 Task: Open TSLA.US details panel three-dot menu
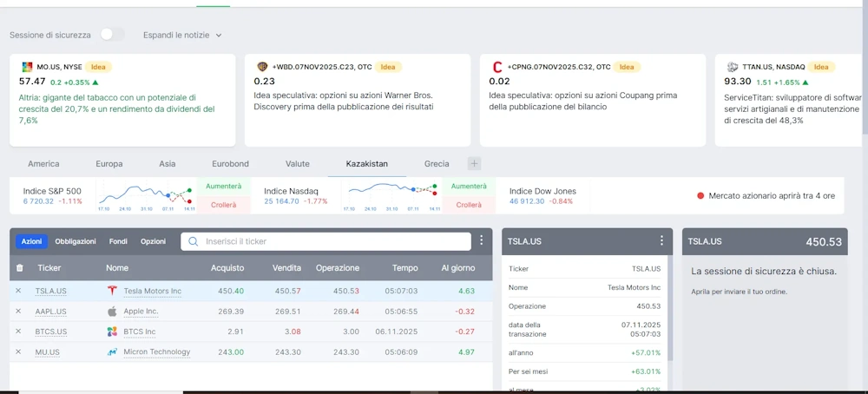(661, 241)
